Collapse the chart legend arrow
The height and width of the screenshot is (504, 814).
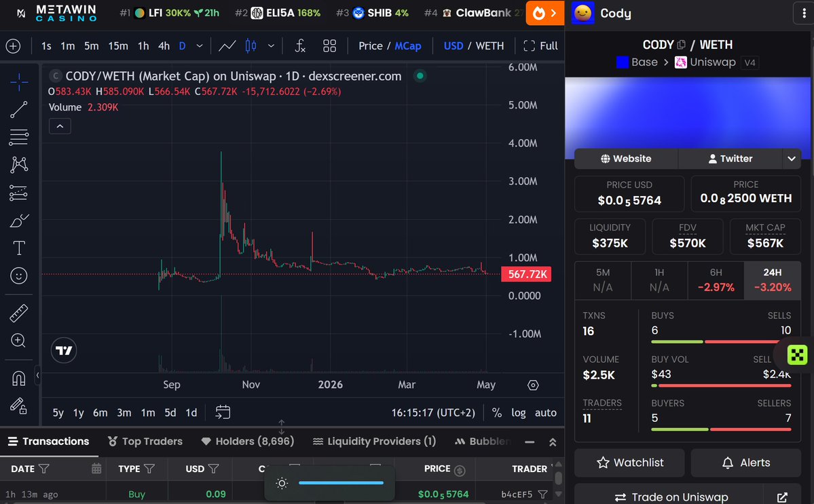tap(60, 126)
